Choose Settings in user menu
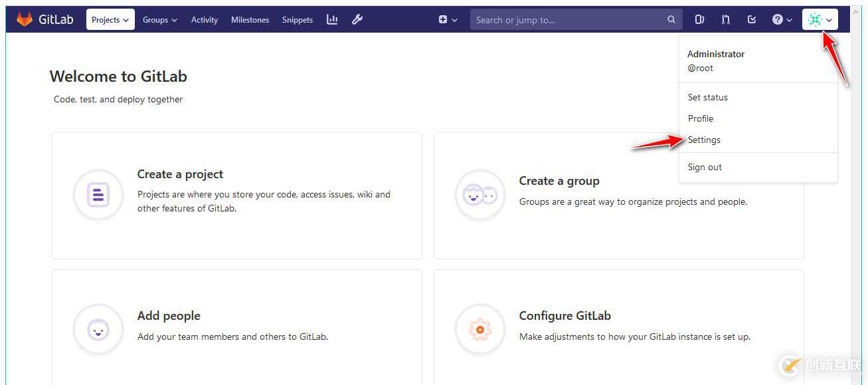Image resolution: width=868 pixels, height=385 pixels. click(x=704, y=140)
